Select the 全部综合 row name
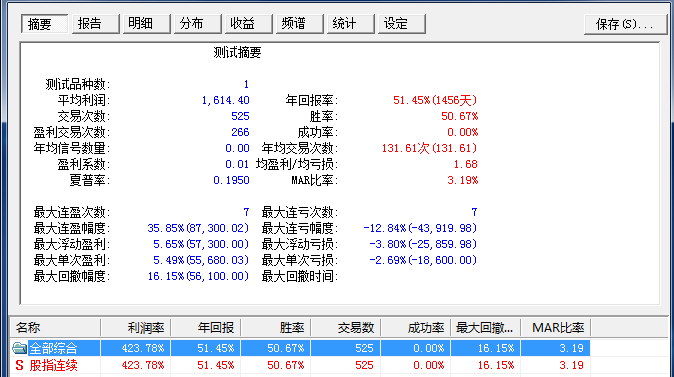Image resolution: width=674 pixels, height=377 pixels. click(x=53, y=348)
